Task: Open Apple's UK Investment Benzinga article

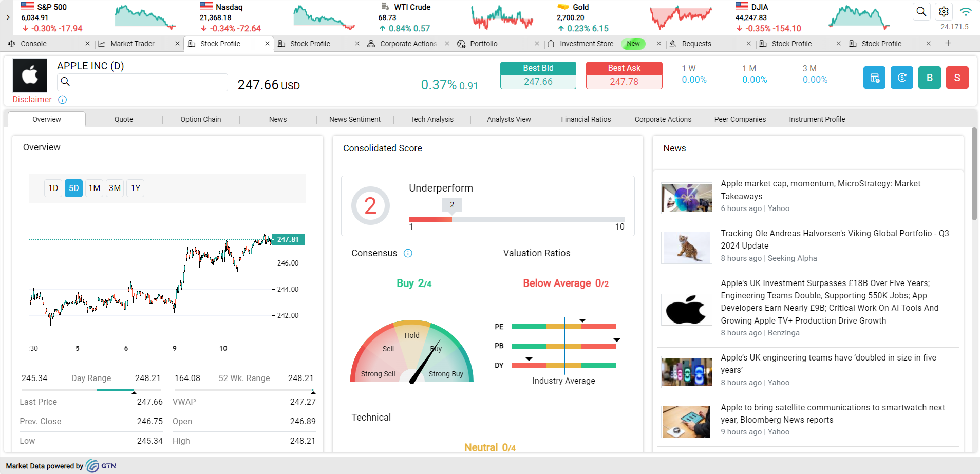Action: coord(830,302)
